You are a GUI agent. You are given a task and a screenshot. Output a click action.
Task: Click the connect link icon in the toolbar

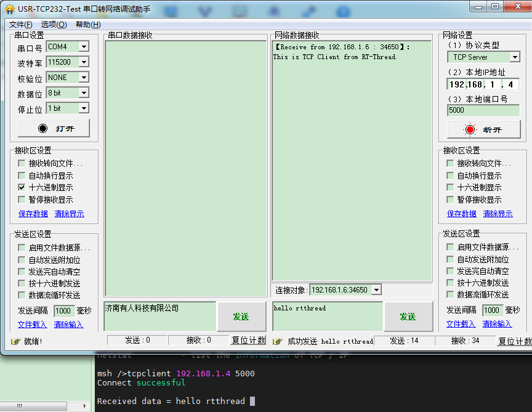tap(308, 11)
